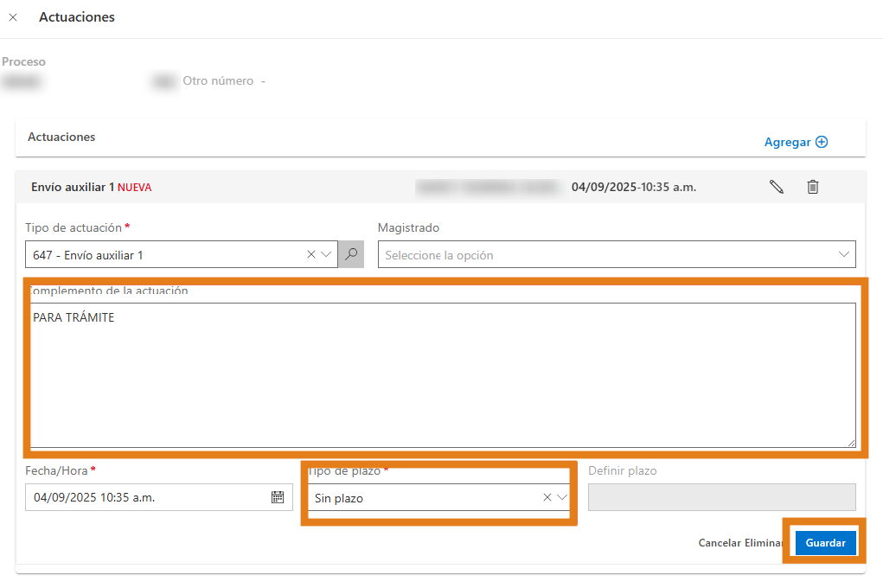Click the textarea resize handle corner

click(x=851, y=443)
